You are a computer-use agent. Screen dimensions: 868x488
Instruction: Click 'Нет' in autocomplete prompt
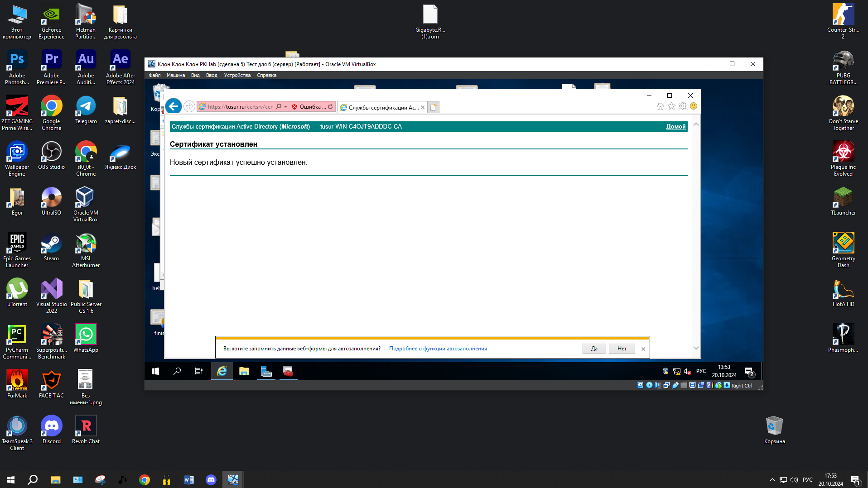click(x=622, y=349)
